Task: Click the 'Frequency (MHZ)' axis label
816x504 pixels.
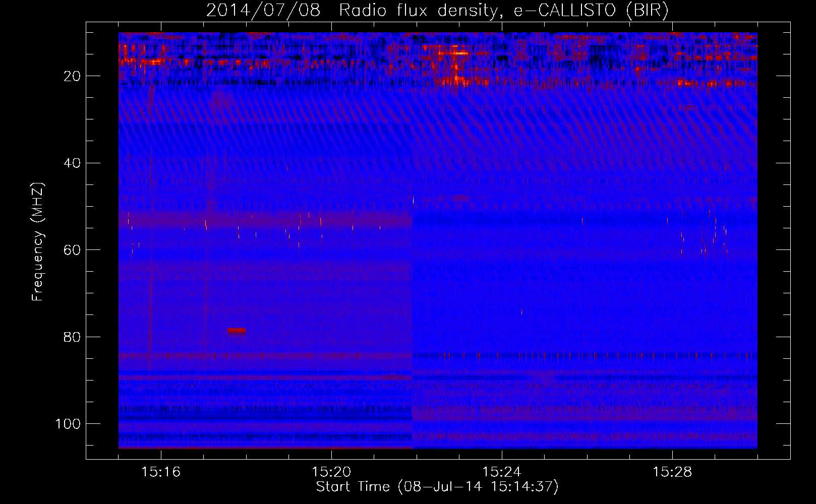Action: point(38,241)
